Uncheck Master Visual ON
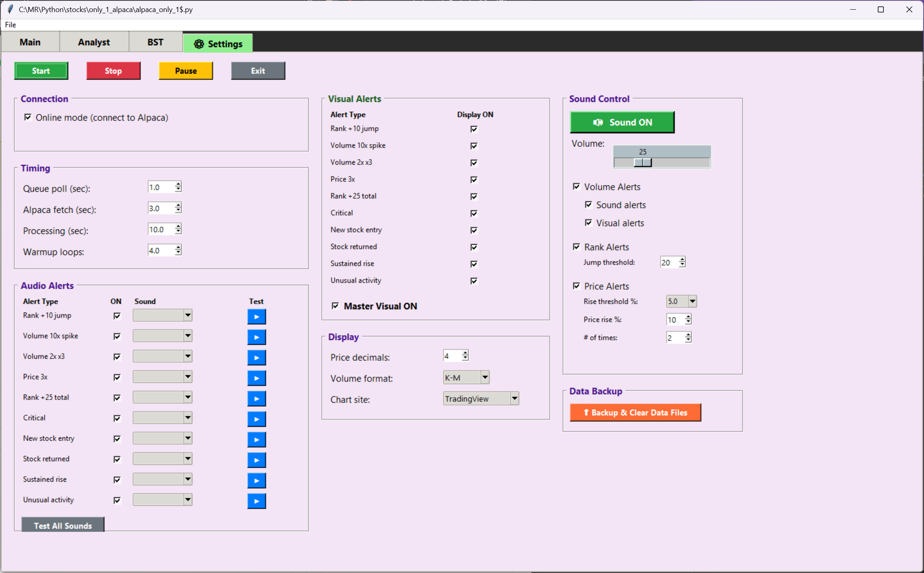The width and height of the screenshot is (924, 573). [335, 306]
